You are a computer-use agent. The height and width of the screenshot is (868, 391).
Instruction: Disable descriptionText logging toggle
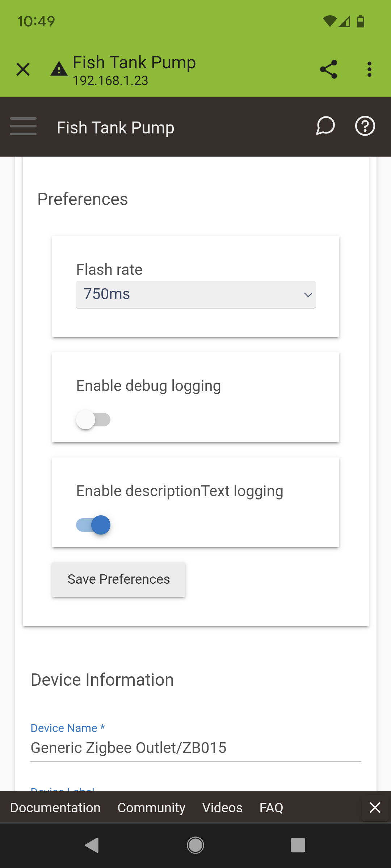pos(93,525)
